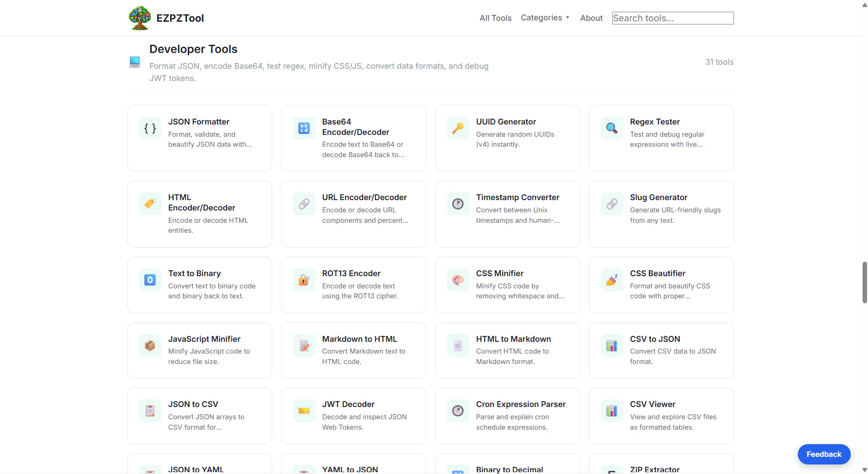Click the HTML to Markdown page icon

(458, 345)
